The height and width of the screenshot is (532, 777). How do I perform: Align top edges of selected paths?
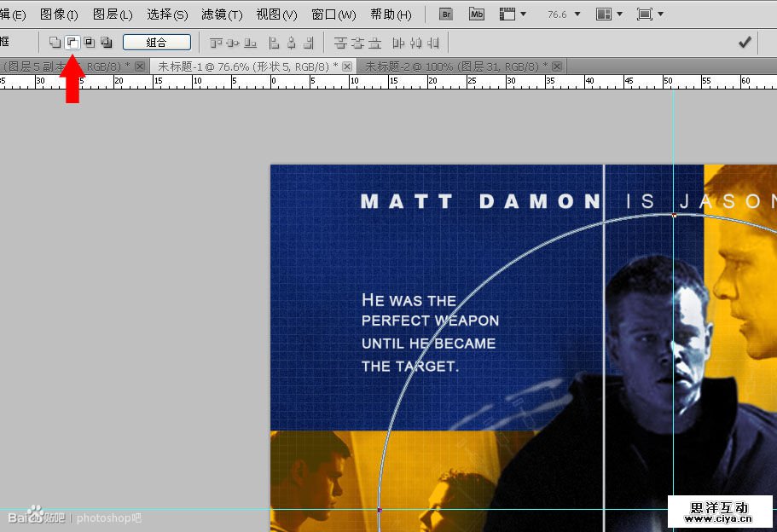[216, 43]
